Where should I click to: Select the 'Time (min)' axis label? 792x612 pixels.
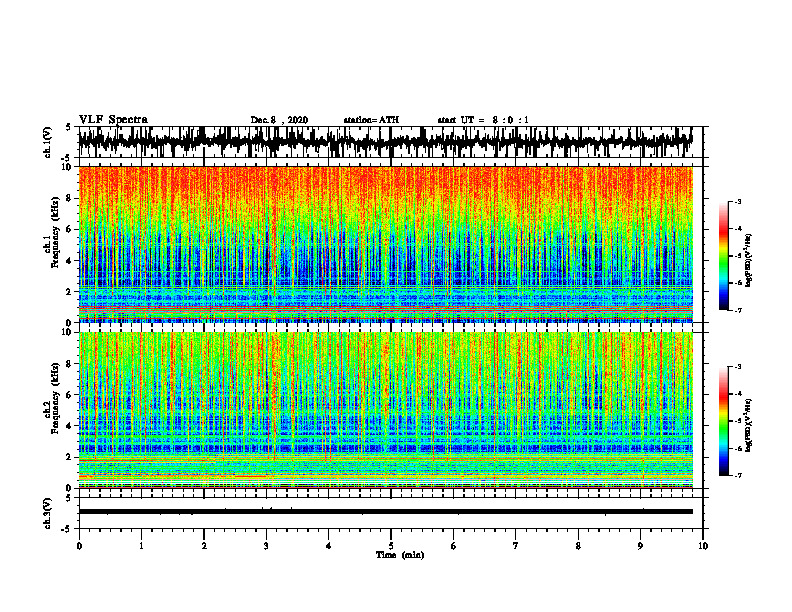[400, 555]
